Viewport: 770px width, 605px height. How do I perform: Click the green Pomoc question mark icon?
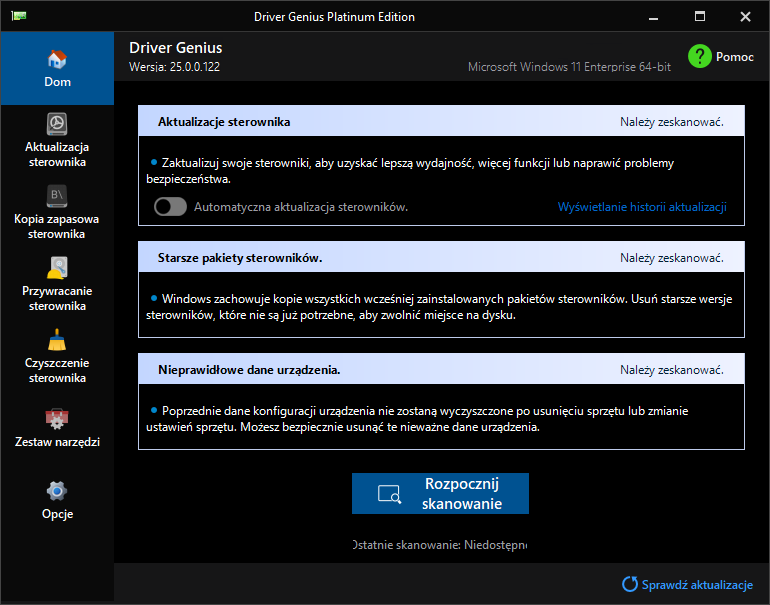tap(700, 56)
